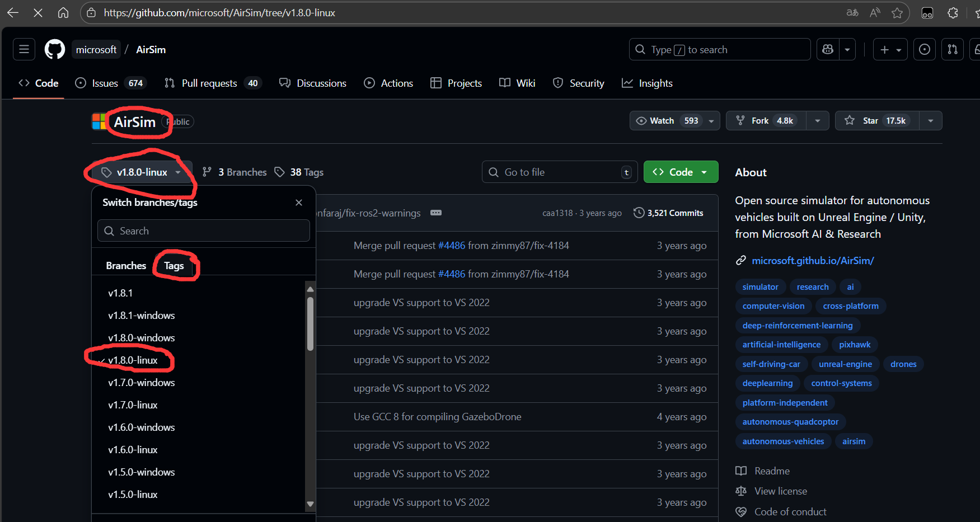Star the AirSim repository
Screen dimensions: 980x522
click(877, 120)
